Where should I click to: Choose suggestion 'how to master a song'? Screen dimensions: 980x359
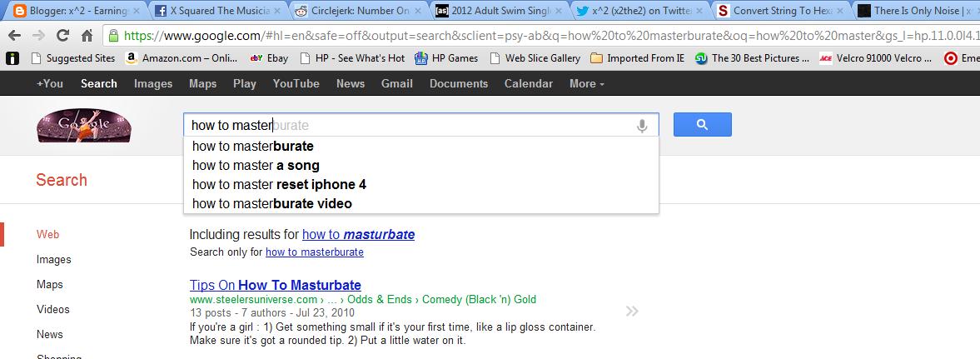[x=420, y=166]
